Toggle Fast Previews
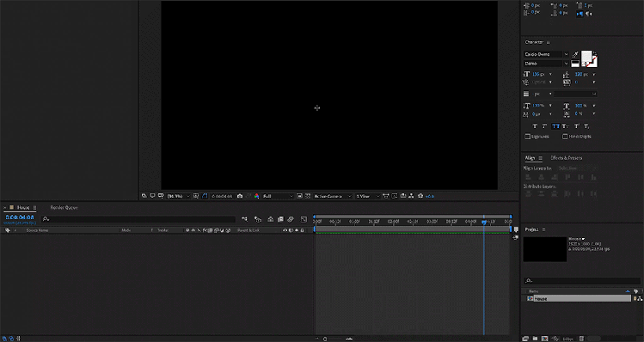This screenshot has width=644, height=342. pyautogui.click(x=395, y=196)
